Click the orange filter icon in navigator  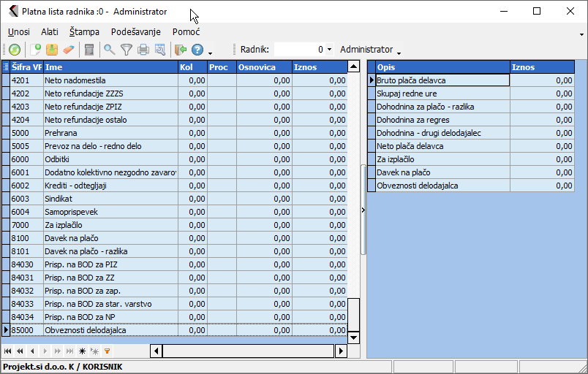tap(108, 351)
